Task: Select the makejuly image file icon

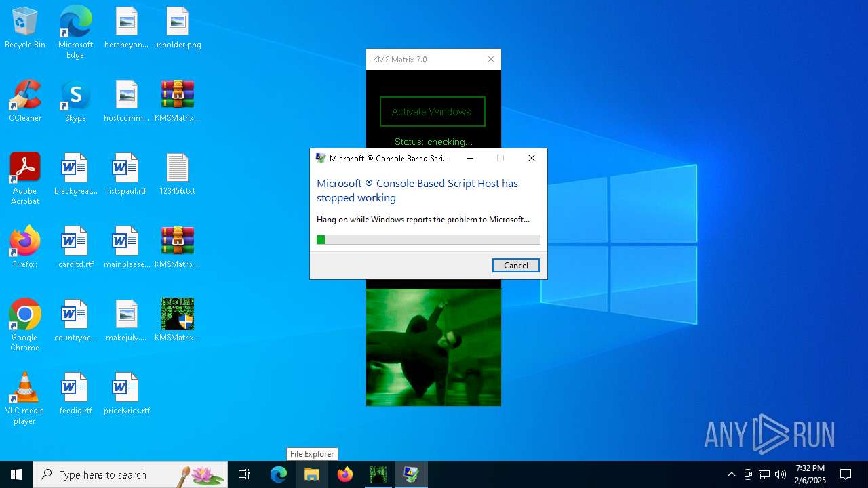Action: [x=126, y=321]
